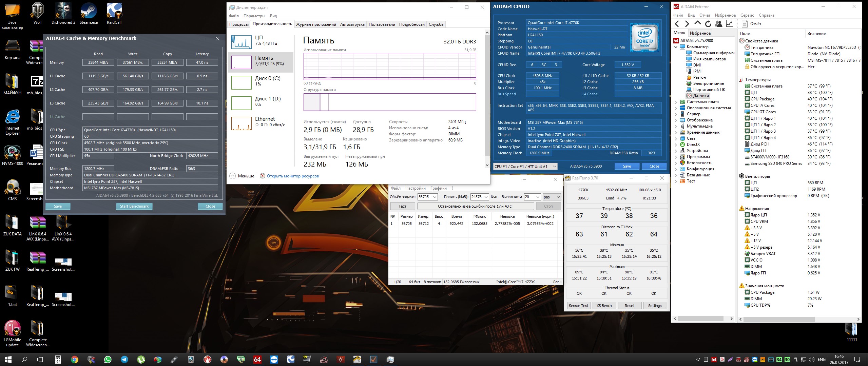Select the RaidCall desktop icon
The height and width of the screenshot is (366, 868).
(114, 14)
